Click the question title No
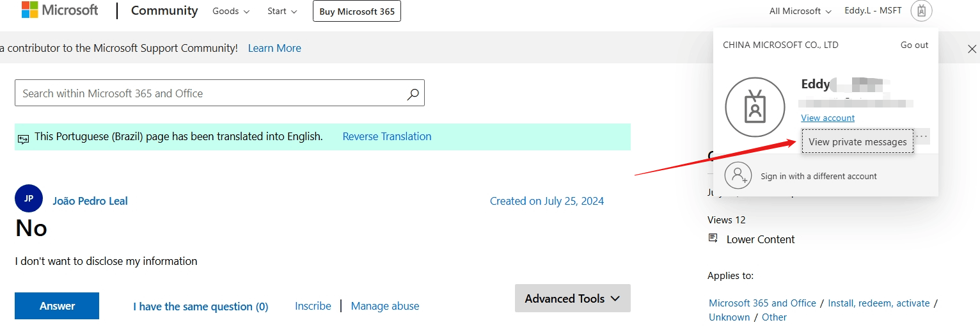 31,228
